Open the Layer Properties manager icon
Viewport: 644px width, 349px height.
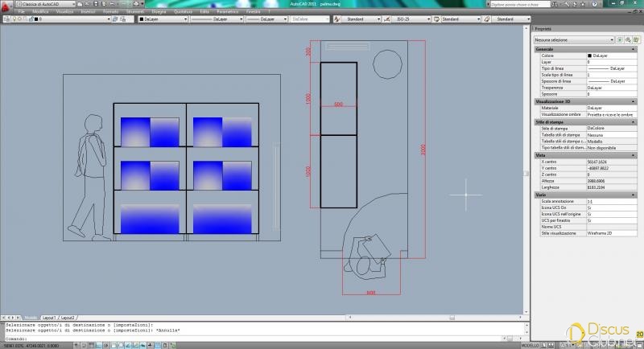(6, 18)
